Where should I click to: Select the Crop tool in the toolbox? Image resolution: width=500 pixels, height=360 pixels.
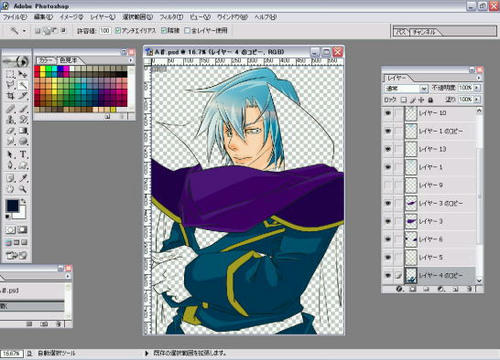pyautogui.click(x=10, y=96)
